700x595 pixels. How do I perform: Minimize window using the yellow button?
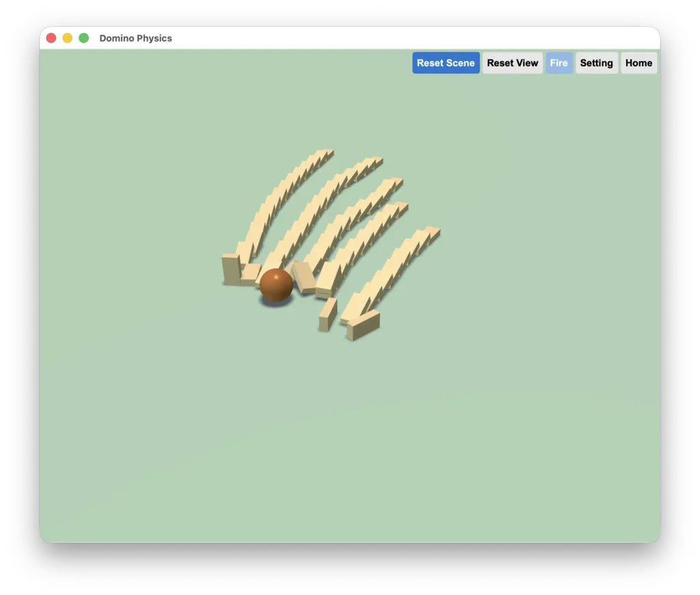pos(68,38)
